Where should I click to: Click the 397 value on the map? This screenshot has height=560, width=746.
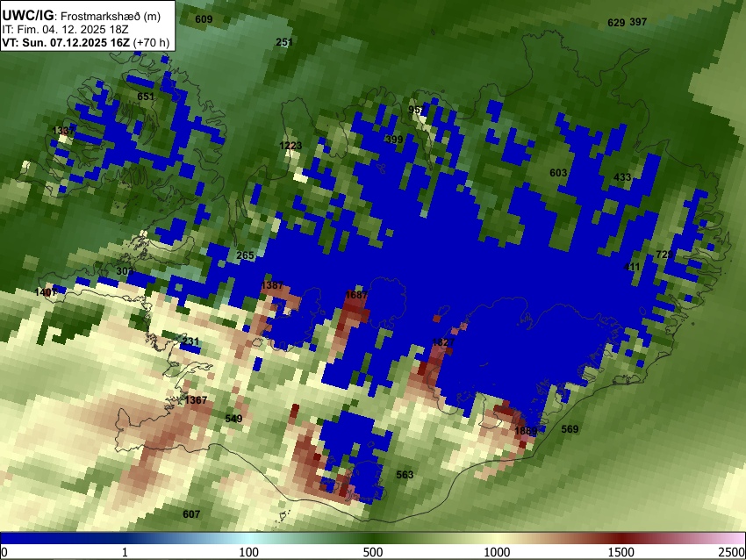click(638, 22)
